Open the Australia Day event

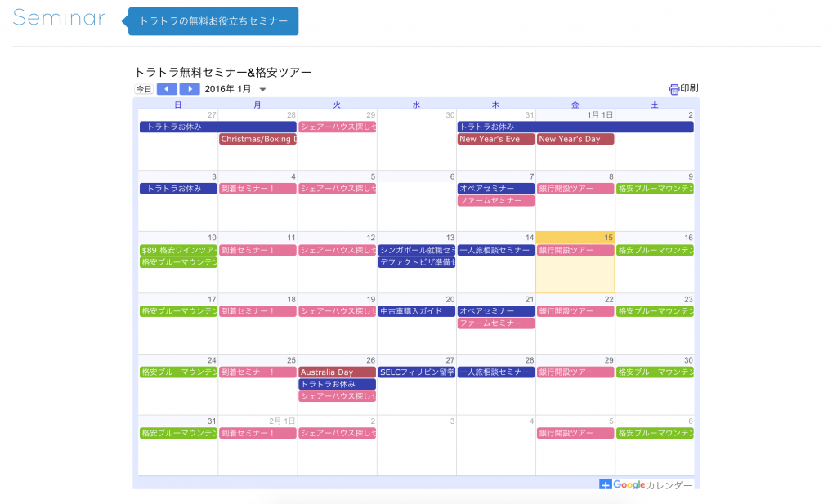(337, 371)
